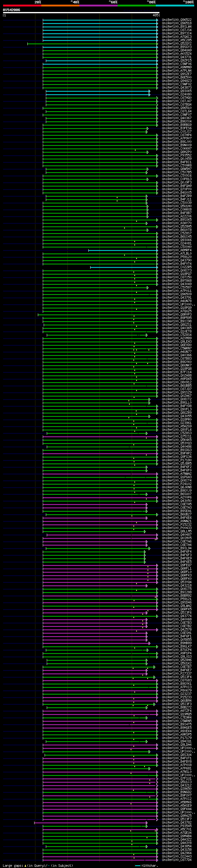The height and width of the screenshot is (868, 197).
Task: Select the UniRef100_B9RBG9 label
Action: [x=176, y=125]
